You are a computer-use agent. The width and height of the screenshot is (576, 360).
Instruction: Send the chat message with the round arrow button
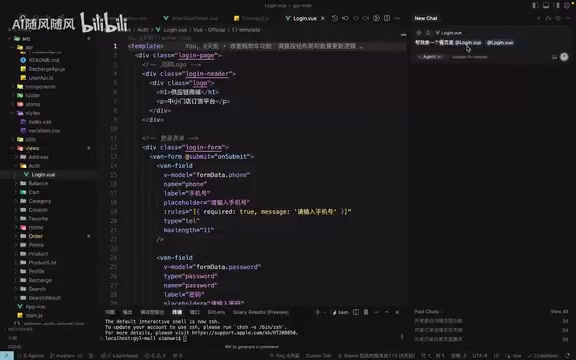click(564, 57)
